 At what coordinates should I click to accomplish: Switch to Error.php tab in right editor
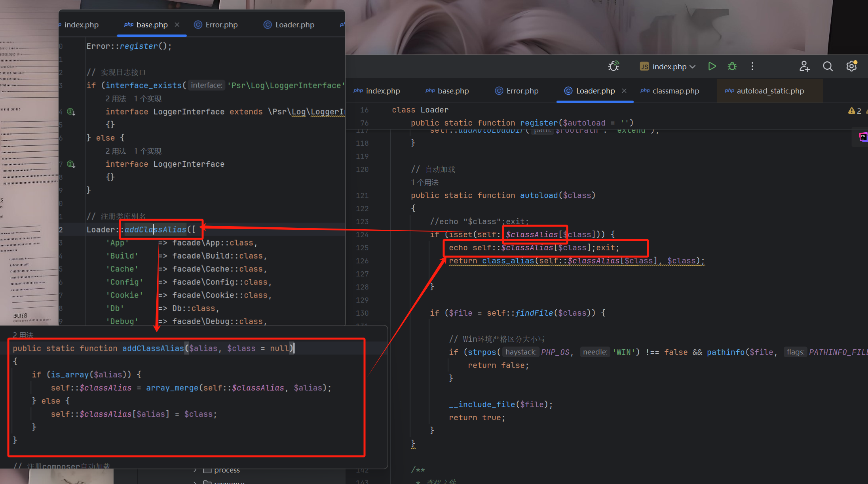tap(522, 91)
